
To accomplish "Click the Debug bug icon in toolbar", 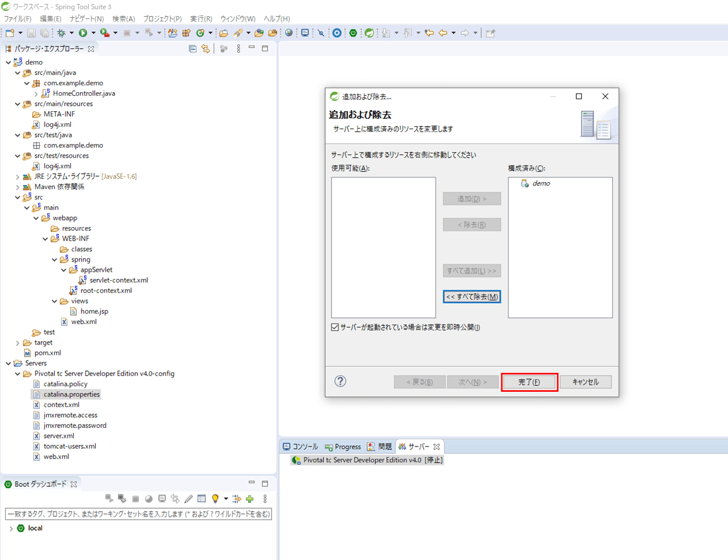I will [x=61, y=33].
